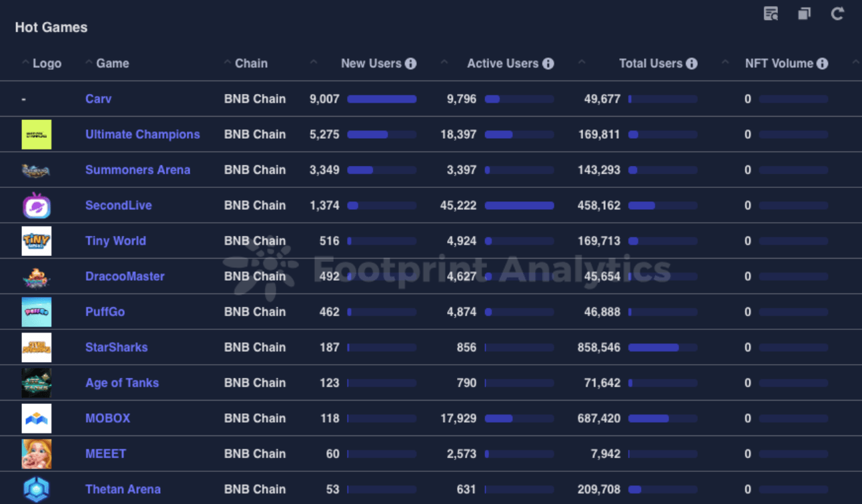This screenshot has width=862, height=504.
Task: Click the Active Users info icon
Action: (548, 64)
